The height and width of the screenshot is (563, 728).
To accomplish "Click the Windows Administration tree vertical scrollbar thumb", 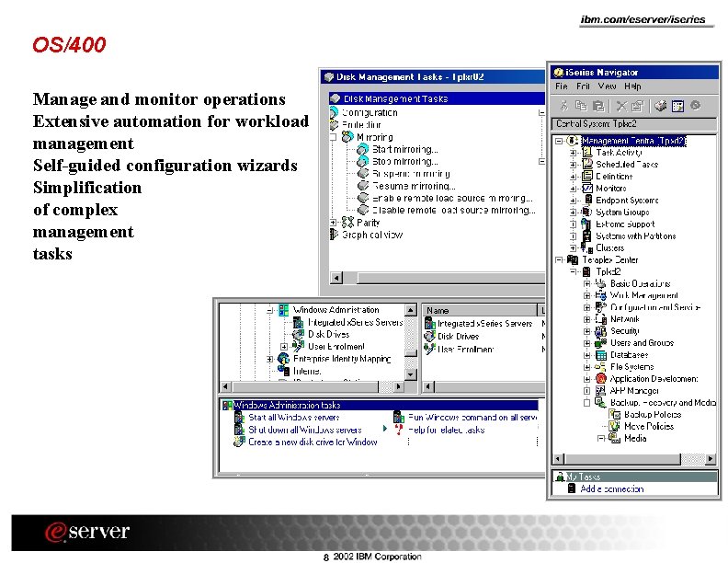I will pos(411,353).
